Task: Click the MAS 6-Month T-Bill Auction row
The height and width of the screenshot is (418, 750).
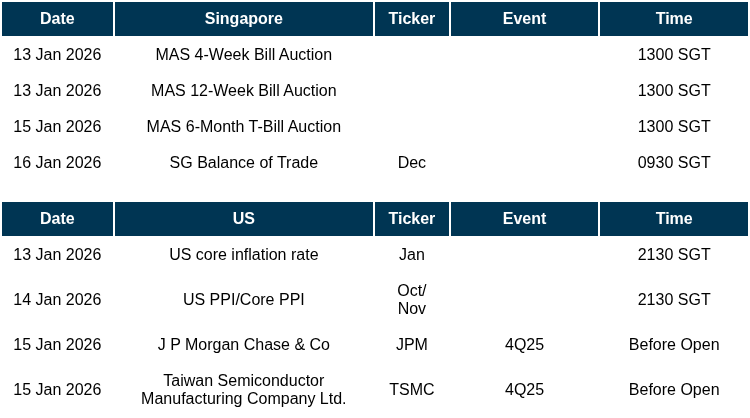Action: click(x=243, y=127)
